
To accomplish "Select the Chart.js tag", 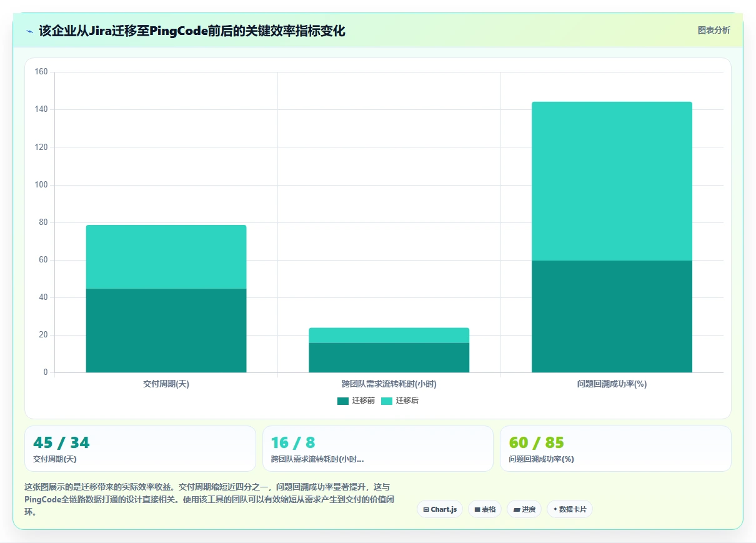I will (440, 509).
